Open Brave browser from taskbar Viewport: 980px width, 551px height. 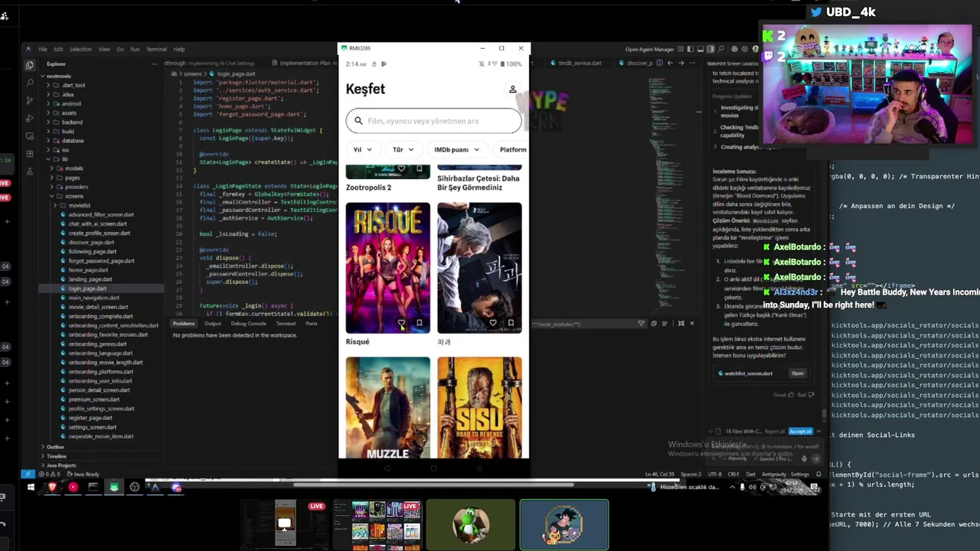click(52, 487)
